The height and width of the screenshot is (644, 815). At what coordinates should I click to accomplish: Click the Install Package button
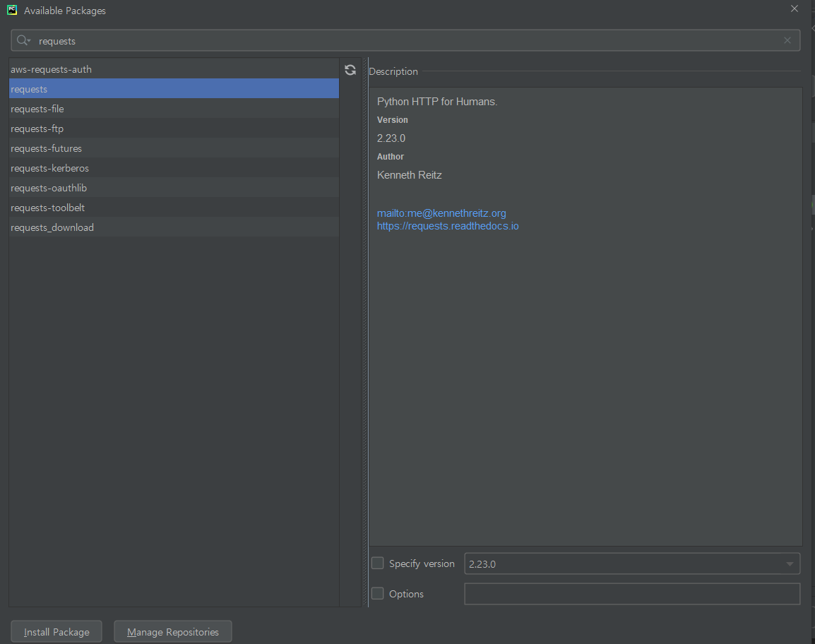point(56,632)
